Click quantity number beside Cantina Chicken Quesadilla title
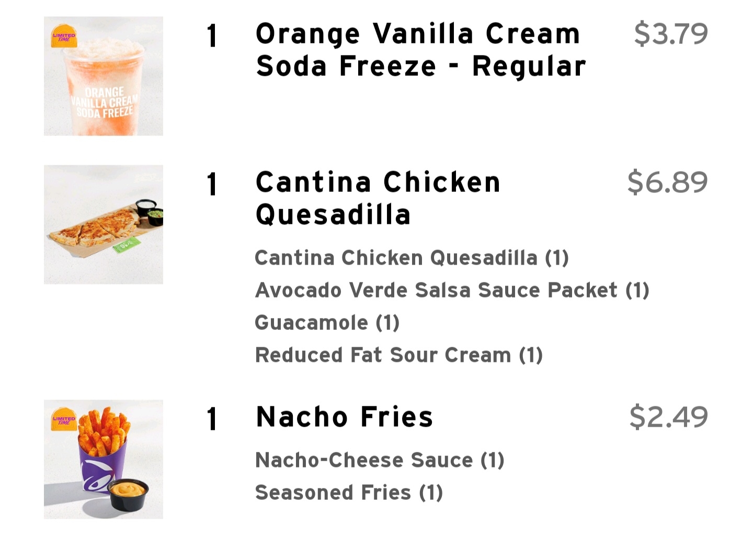 click(x=212, y=184)
